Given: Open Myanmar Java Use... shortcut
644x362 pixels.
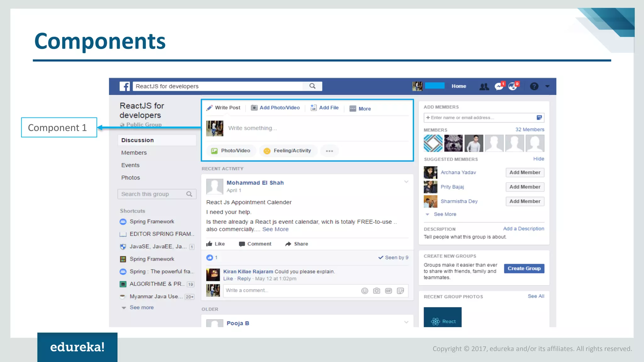Looking at the screenshot, I should (x=157, y=297).
